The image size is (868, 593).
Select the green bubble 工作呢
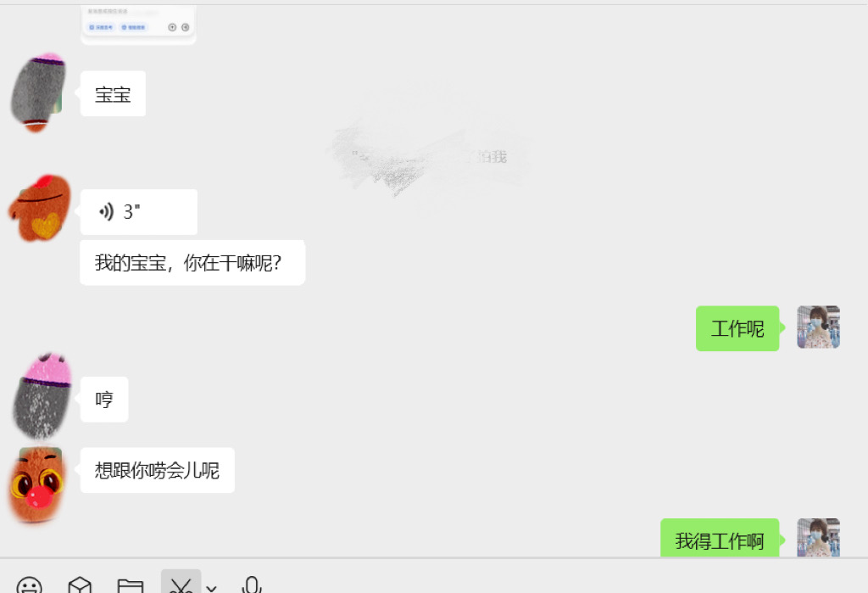click(737, 328)
